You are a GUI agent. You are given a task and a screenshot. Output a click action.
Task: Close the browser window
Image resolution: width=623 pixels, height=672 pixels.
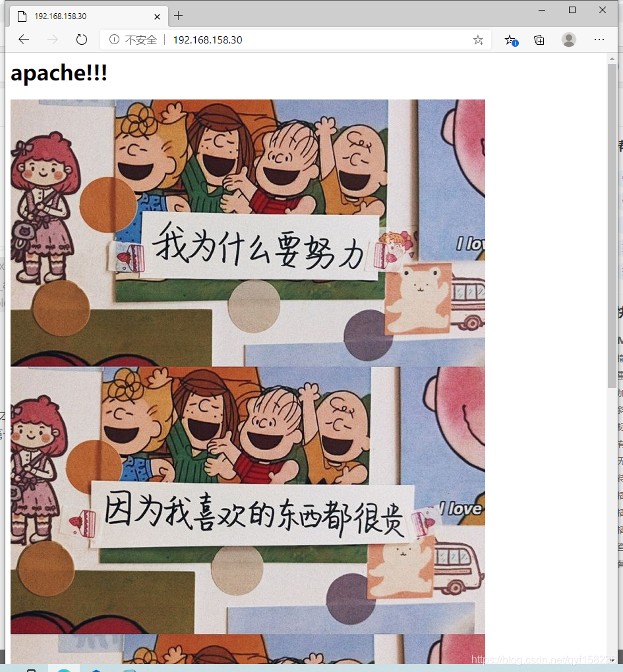point(603,10)
